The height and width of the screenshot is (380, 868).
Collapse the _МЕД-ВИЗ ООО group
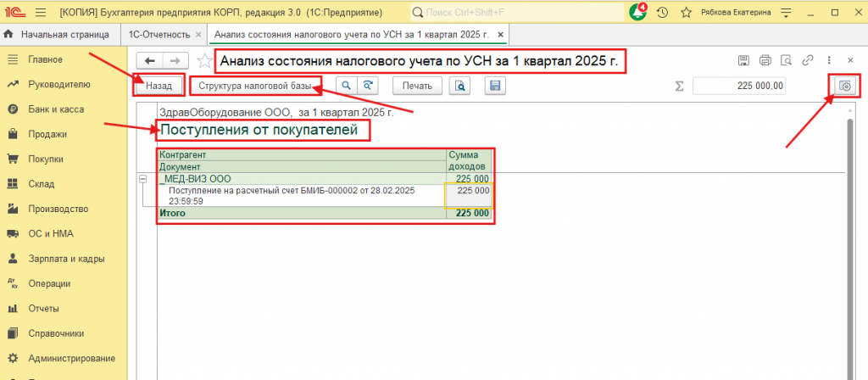point(142,179)
